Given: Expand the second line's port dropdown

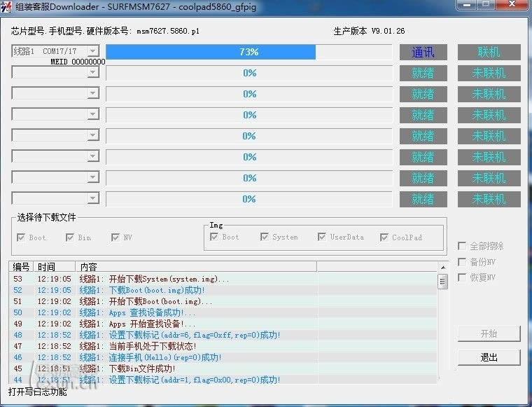Looking at the screenshot, I should point(92,72).
